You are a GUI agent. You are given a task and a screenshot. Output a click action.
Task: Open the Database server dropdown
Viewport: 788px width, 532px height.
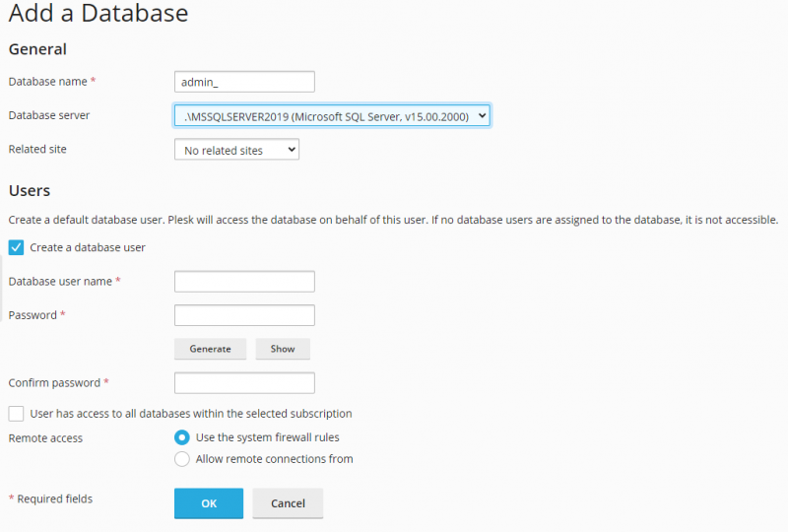point(332,116)
